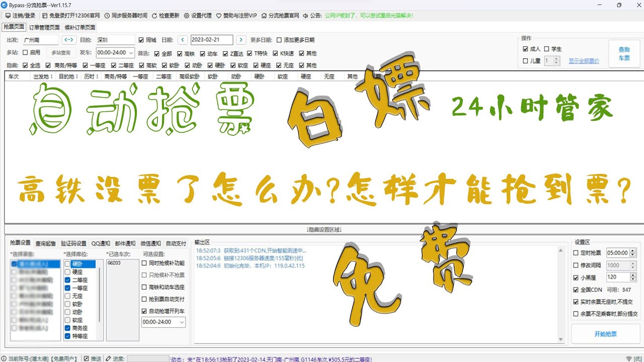The height and width of the screenshot is (362, 644).
Task: Click the date field 2023-02-21
Action: [211, 40]
